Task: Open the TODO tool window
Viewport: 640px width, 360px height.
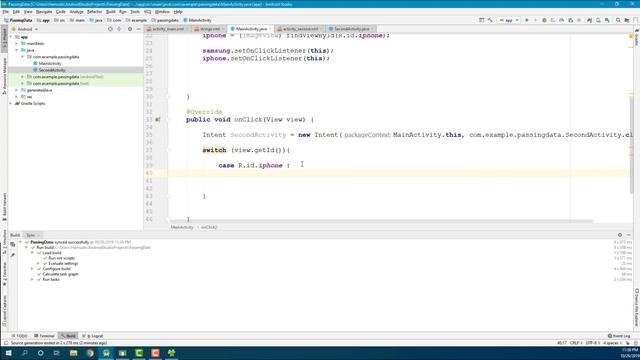Action: point(19,336)
